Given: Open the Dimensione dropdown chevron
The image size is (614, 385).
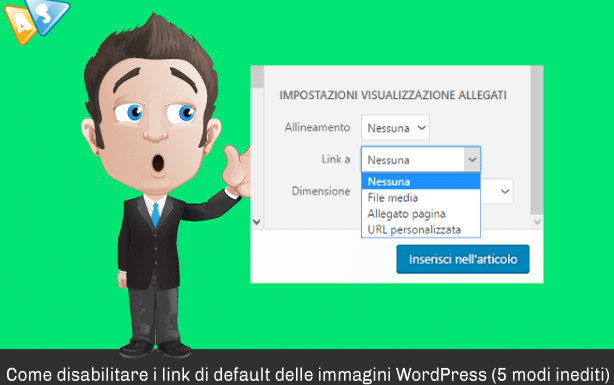Looking at the screenshot, I should tap(505, 192).
